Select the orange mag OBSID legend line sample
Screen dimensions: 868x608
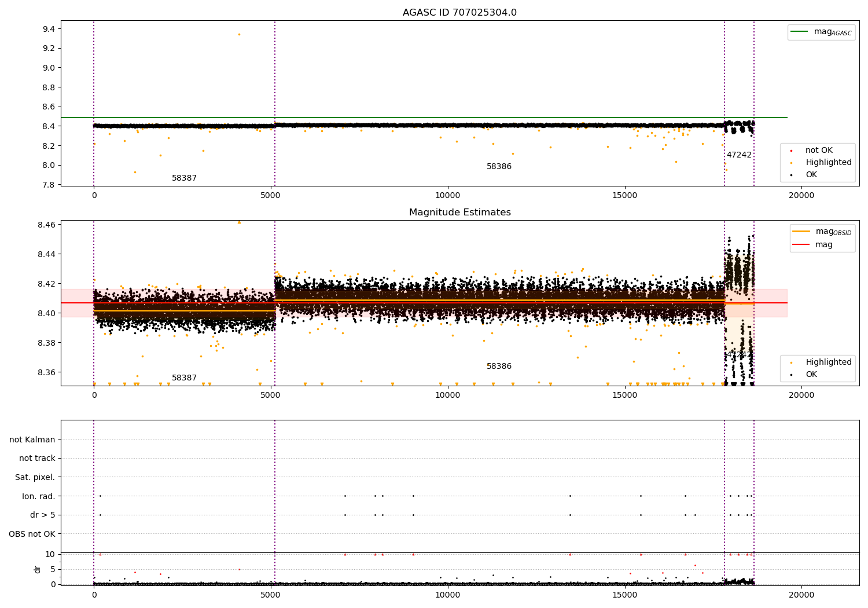pyautogui.click(x=801, y=232)
